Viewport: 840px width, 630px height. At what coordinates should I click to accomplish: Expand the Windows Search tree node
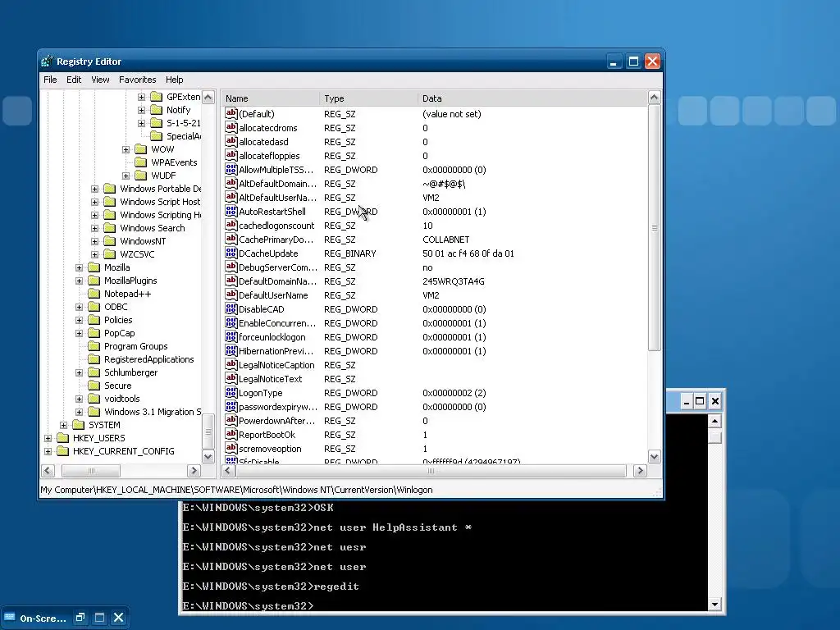(95, 228)
